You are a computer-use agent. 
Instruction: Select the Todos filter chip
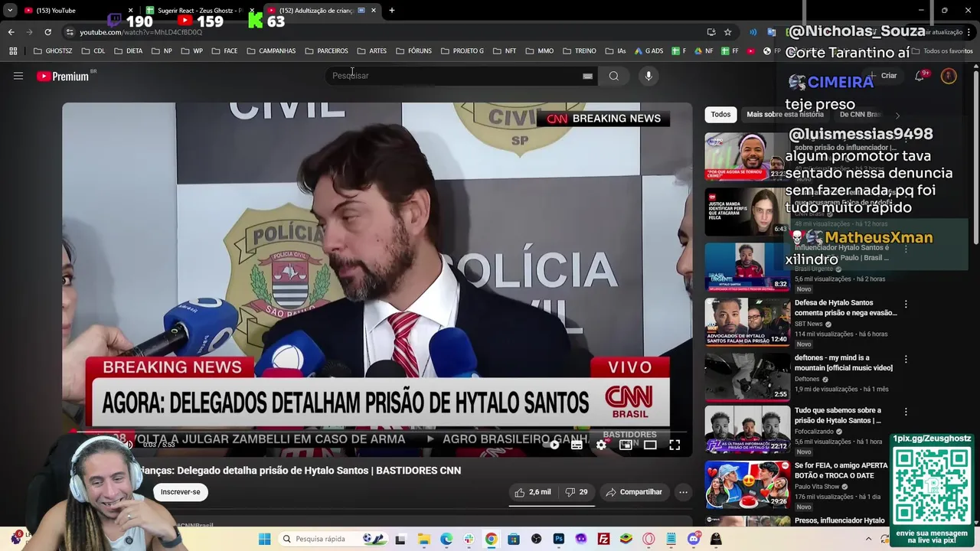(720, 114)
